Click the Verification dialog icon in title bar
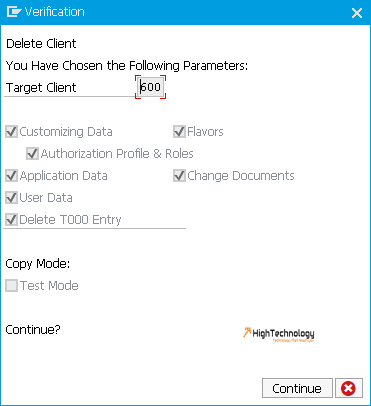The width and height of the screenshot is (371, 406). pos(14,12)
